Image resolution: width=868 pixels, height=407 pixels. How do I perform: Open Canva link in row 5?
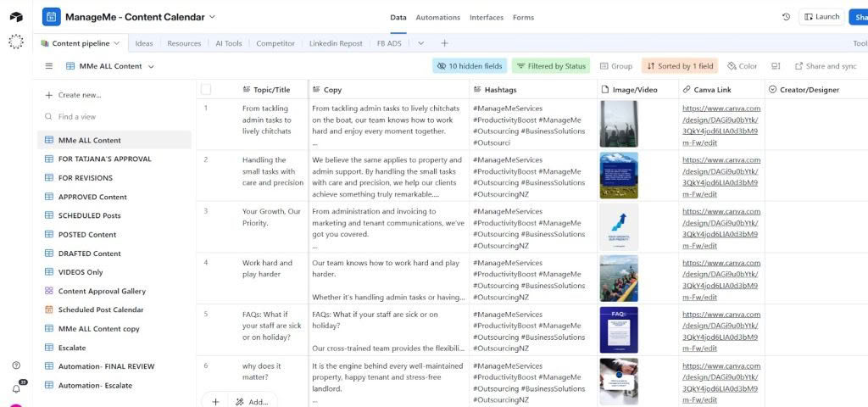tap(721, 332)
